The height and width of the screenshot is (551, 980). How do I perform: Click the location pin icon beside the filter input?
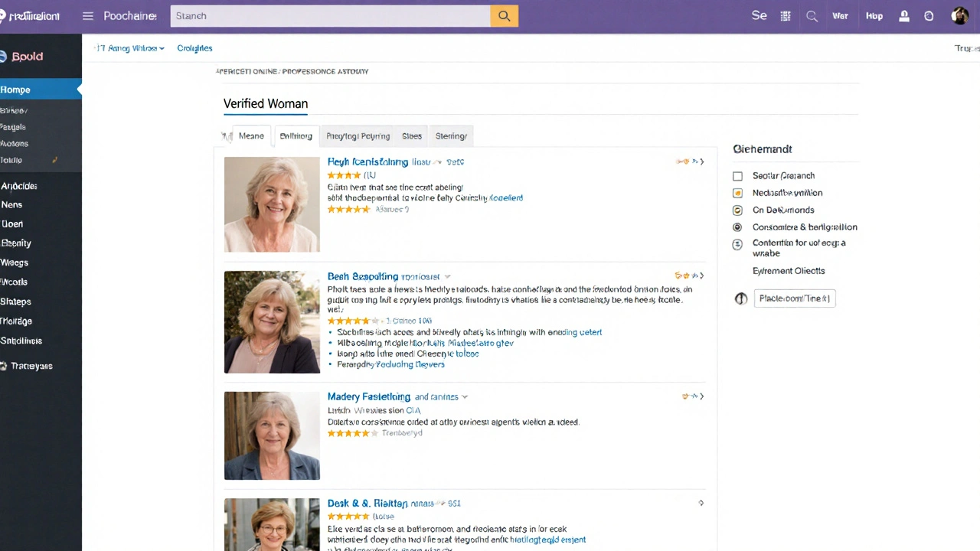pyautogui.click(x=740, y=298)
